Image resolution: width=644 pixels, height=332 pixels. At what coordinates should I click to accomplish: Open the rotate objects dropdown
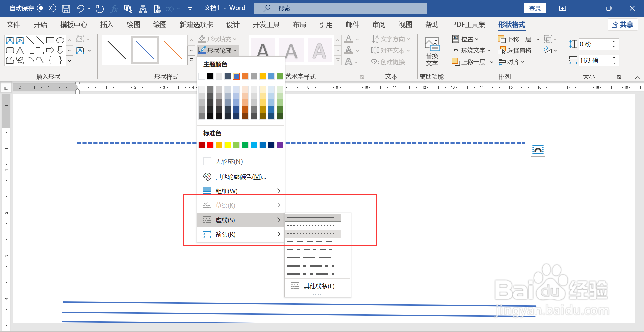click(550, 50)
